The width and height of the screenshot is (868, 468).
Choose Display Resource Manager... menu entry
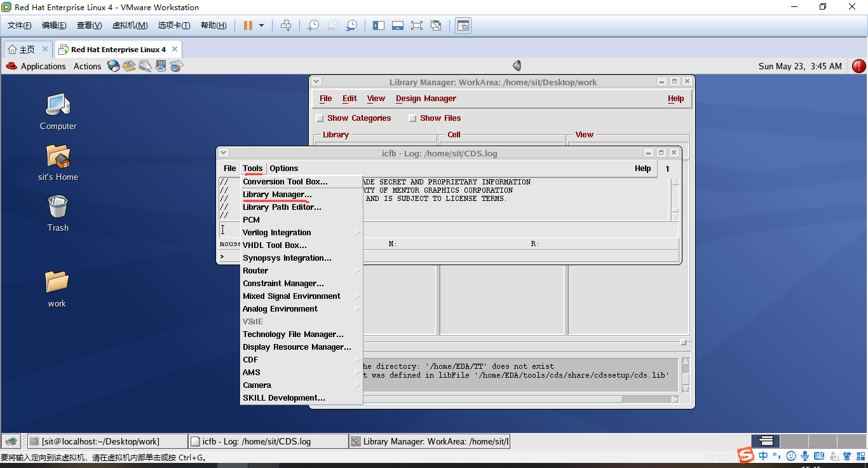pos(301,347)
